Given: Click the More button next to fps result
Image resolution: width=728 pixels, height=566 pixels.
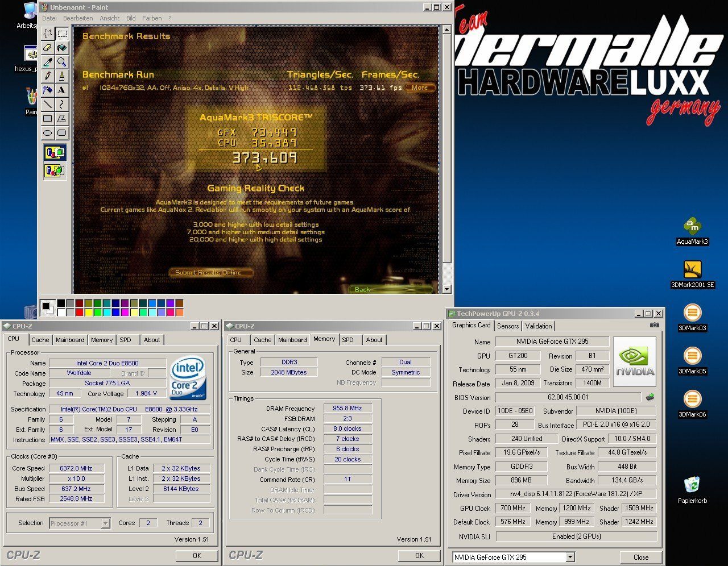Looking at the screenshot, I should point(420,88).
